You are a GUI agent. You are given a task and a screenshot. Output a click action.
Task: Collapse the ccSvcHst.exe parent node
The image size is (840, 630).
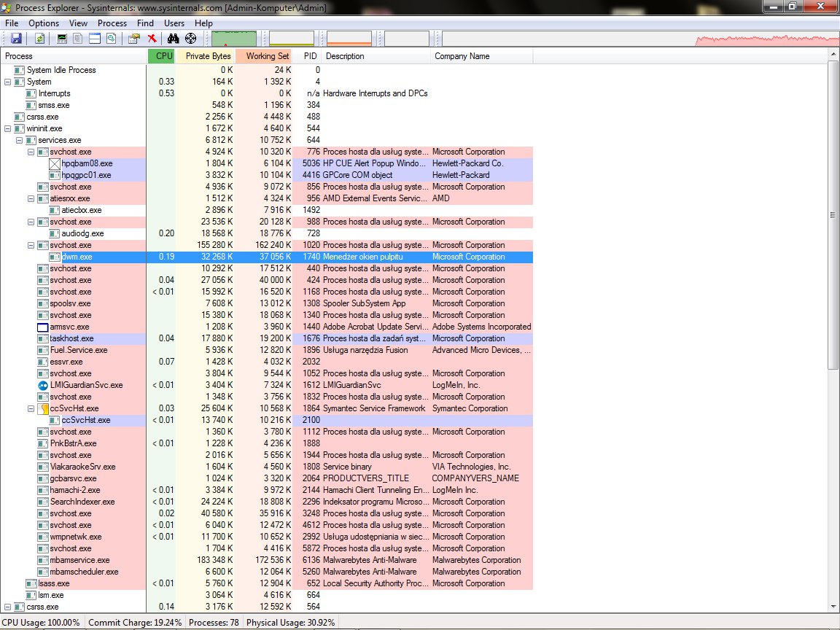[x=31, y=409]
